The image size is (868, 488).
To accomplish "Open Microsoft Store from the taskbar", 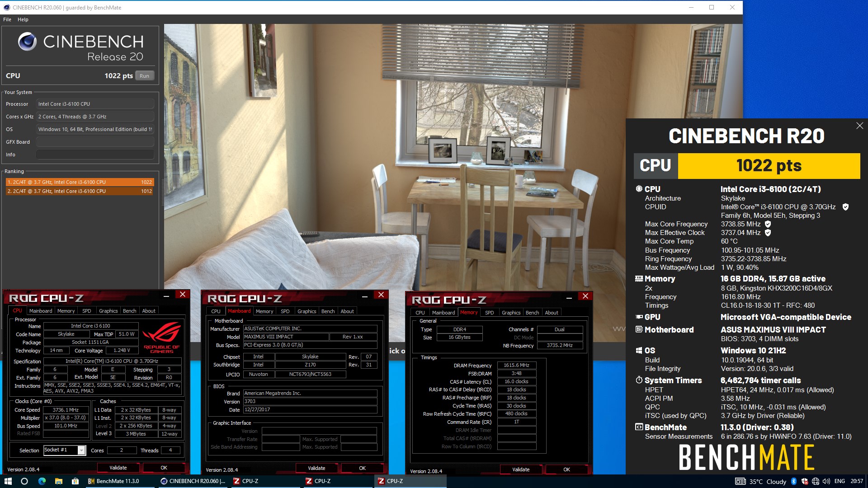I will point(75,481).
